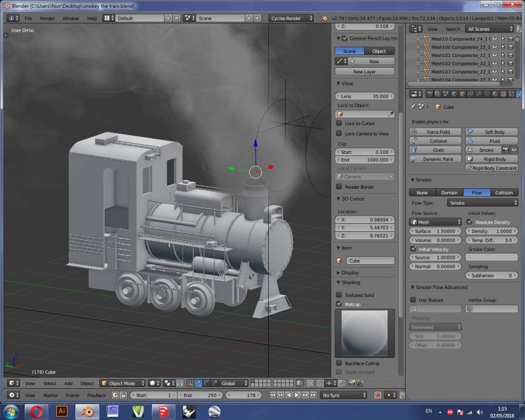Viewport: 525px width, 420px height.
Task: Jump to the last frame using playback controls
Action: point(313,394)
